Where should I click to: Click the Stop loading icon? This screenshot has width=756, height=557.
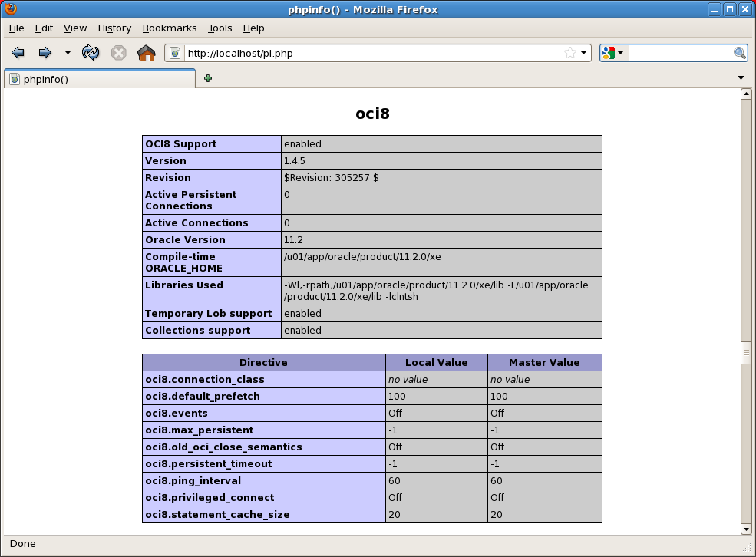point(118,53)
